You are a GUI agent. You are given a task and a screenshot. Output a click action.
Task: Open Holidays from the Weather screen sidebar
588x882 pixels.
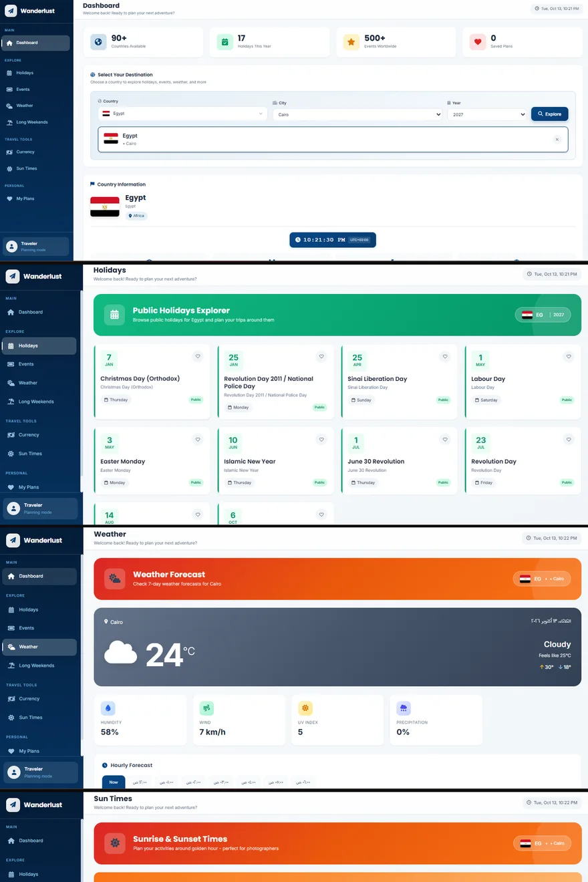point(40,609)
